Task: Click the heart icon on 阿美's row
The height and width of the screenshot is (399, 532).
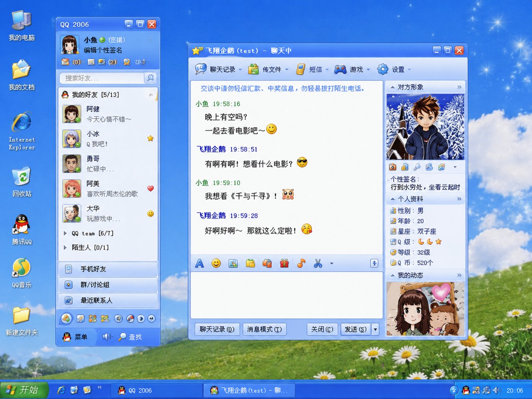Action: point(150,189)
